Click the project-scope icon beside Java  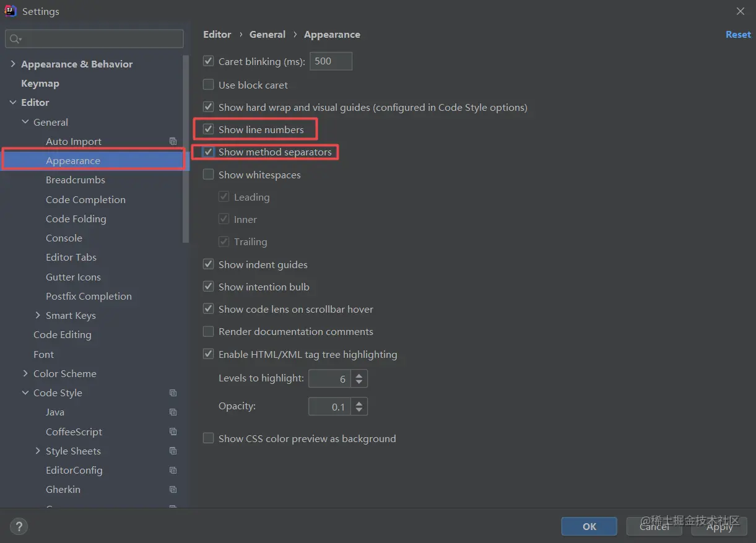(173, 412)
